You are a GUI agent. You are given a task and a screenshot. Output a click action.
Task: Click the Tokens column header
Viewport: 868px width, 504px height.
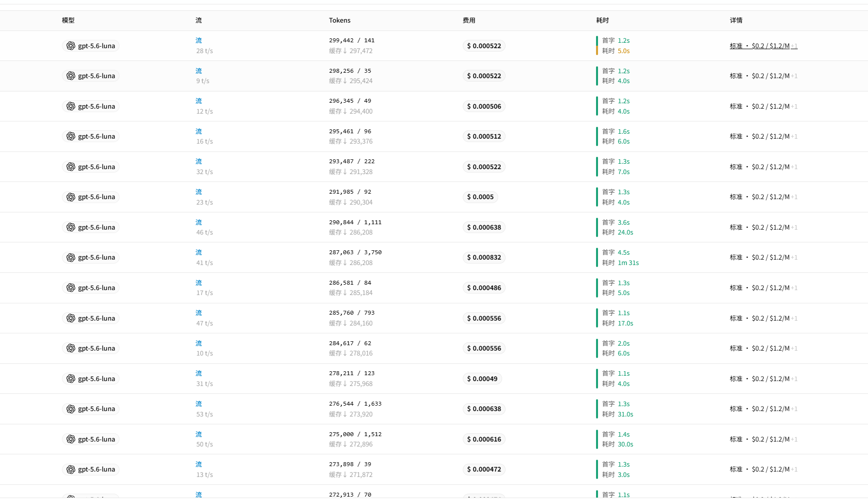tap(340, 20)
